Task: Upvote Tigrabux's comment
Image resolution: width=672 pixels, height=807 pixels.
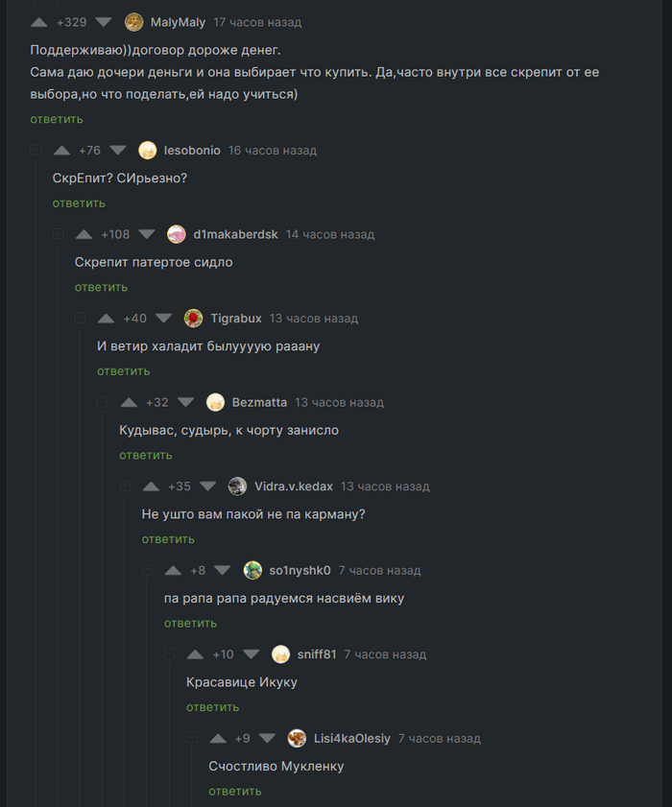Action: (107, 319)
